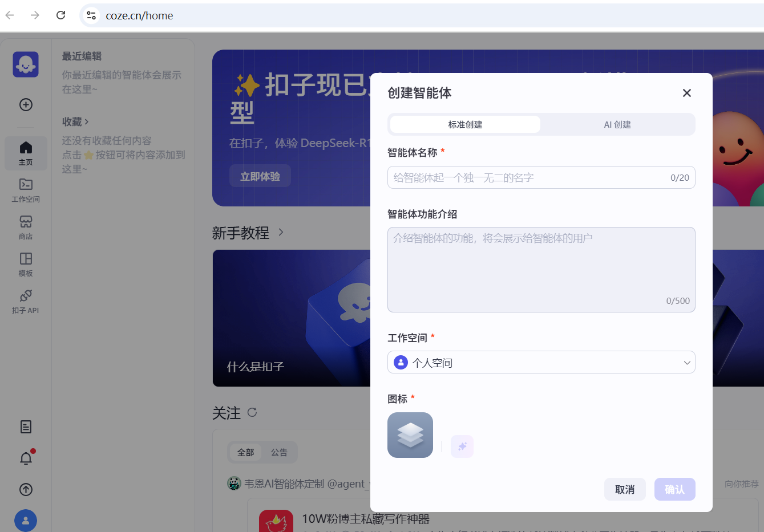The image size is (764, 532).
Task: Open site info icon in address bar
Action: click(x=91, y=15)
